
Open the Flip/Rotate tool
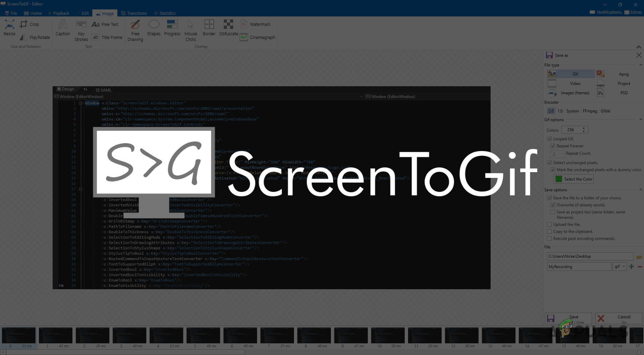tap(34, 37)
